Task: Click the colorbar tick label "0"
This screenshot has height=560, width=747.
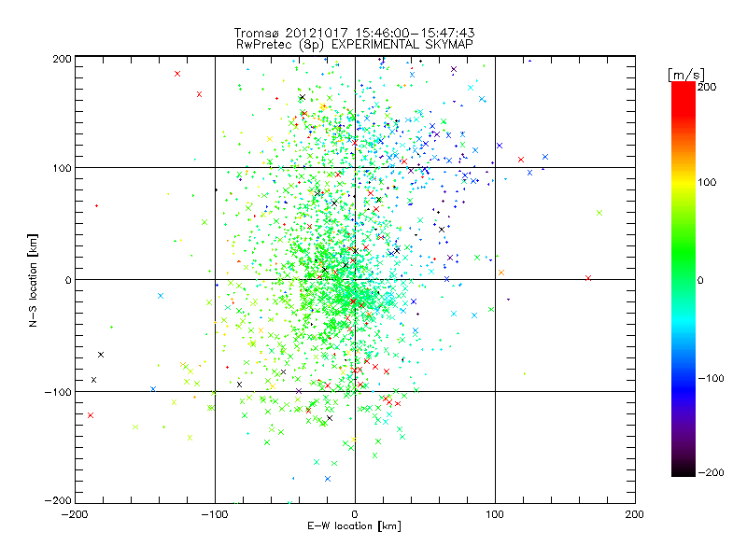Action: [700, 280]
